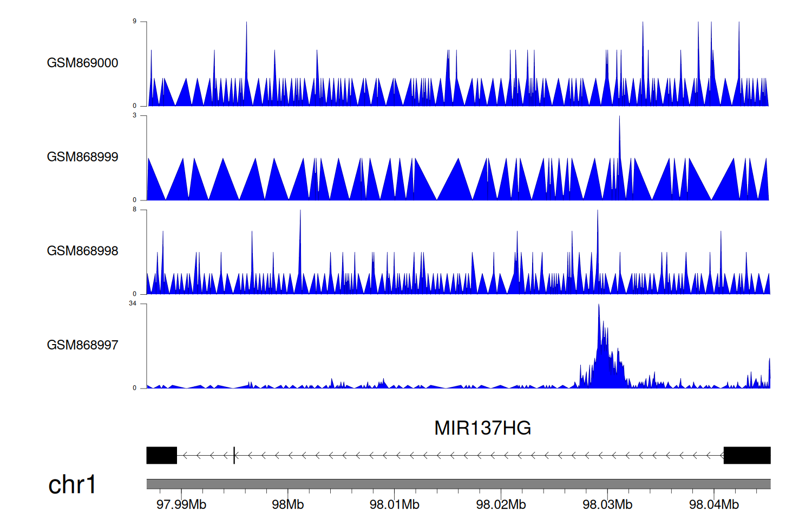
Task: Click the 98Mb axis label
Action: tap(287, 504)
